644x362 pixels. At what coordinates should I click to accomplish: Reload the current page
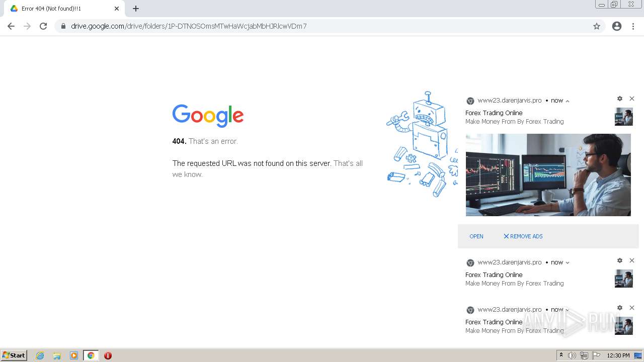click(x=43, y=26)
